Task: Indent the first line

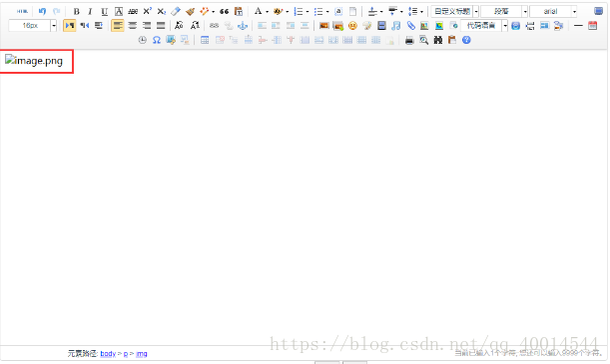Action: point(99,26)
